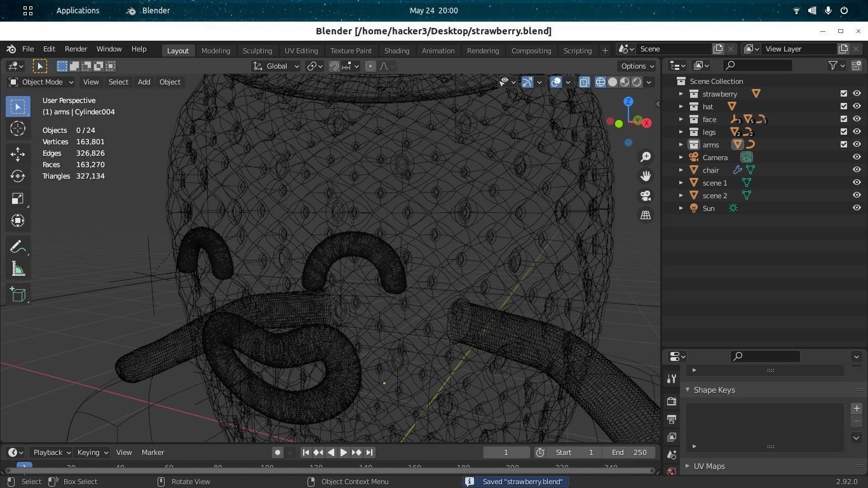Click the viewport View button
The height and width of the screenshot is (488, 868).
(91, 82)
